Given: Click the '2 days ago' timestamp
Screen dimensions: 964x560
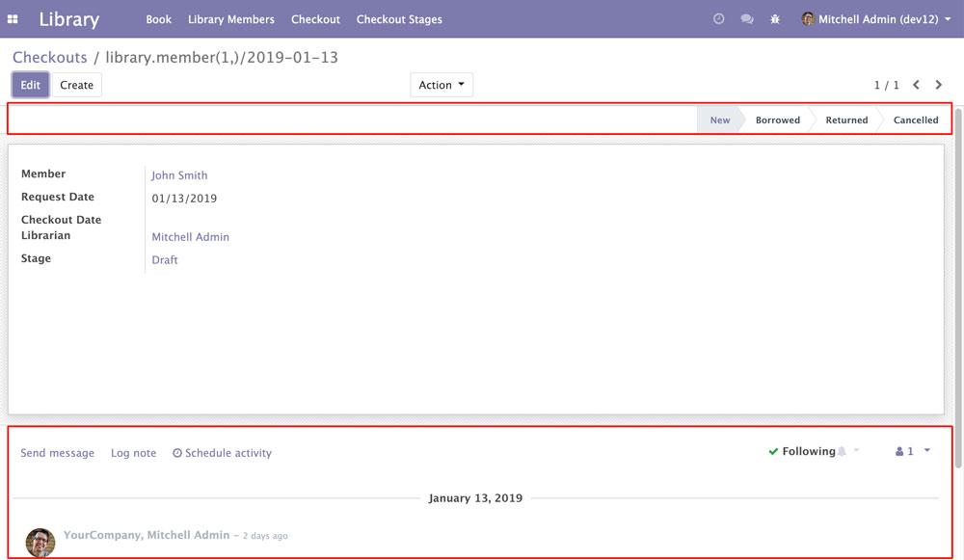Looking at the screenshot, I should (265, 535).
